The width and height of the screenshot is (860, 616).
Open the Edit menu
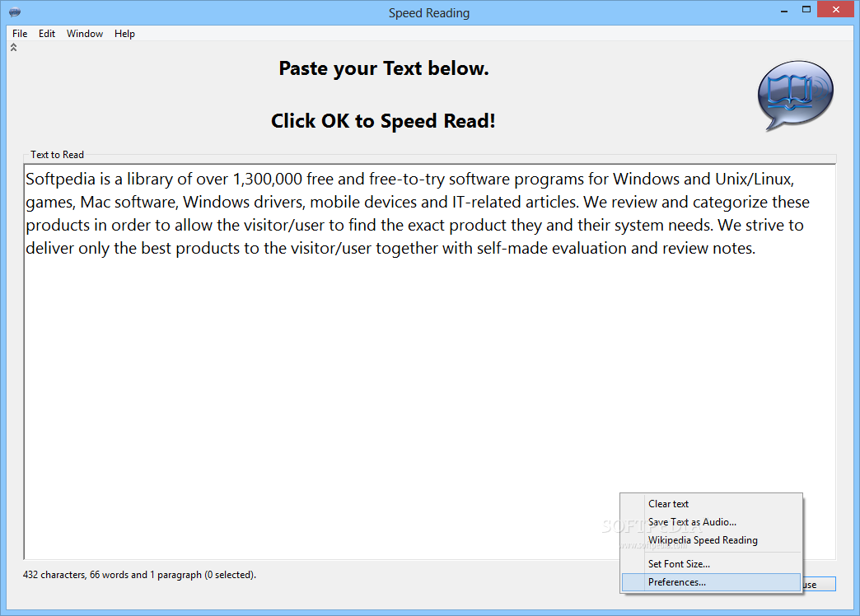click(47, 34)
